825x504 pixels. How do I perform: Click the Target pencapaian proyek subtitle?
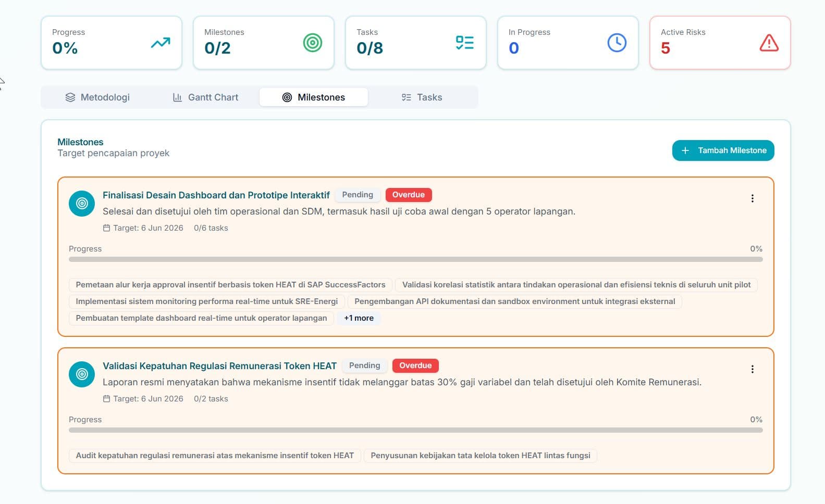(x=114, y=153)
